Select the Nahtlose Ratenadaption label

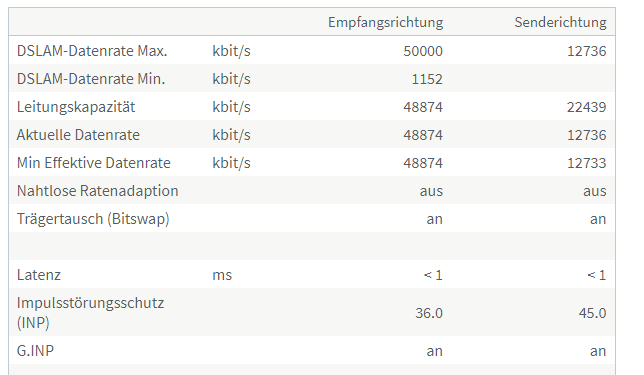tap(98, 191)
